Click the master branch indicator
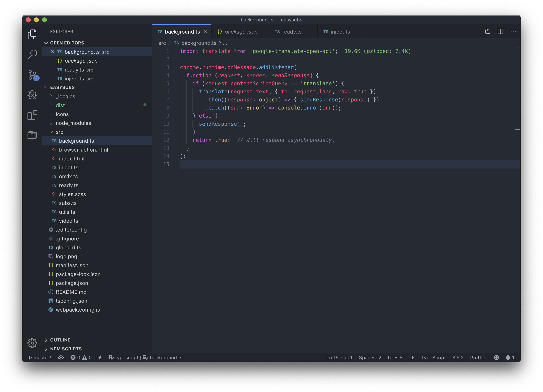The height and width of the screenshot is (392, 543). [x=40, y=357]
